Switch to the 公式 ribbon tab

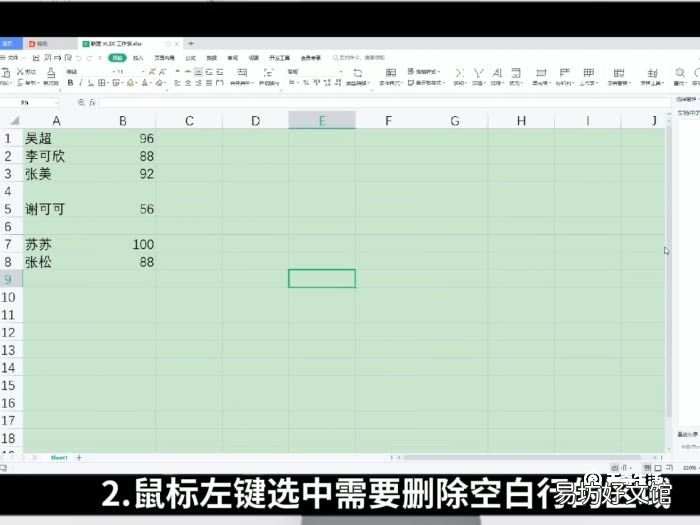[x=191, y=58]
